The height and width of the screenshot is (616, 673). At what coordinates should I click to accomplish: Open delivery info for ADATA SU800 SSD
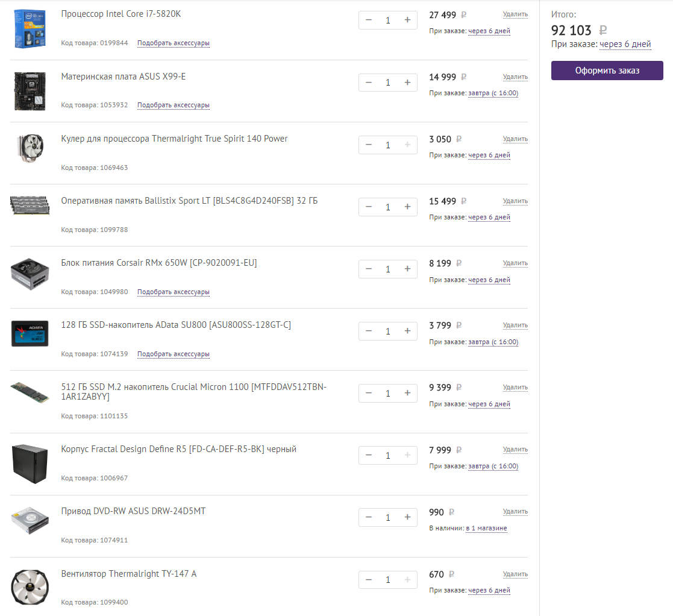click(x=493, y=342)
